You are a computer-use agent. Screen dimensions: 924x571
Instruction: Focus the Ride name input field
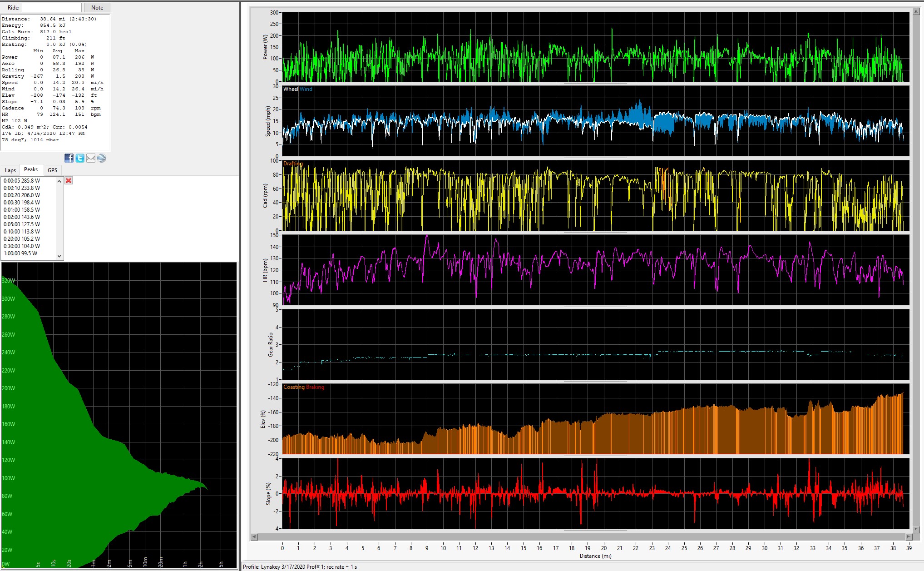tap(51, 8)
